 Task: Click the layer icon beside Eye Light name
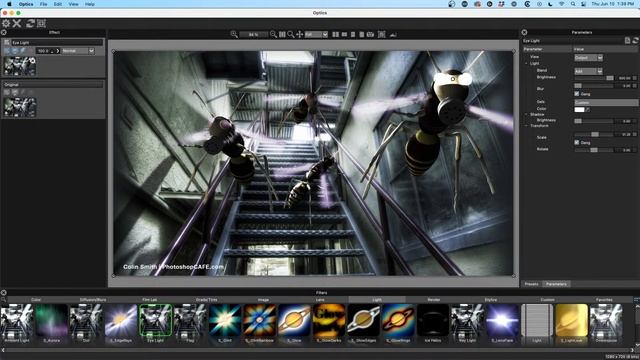tap(7, 42)
